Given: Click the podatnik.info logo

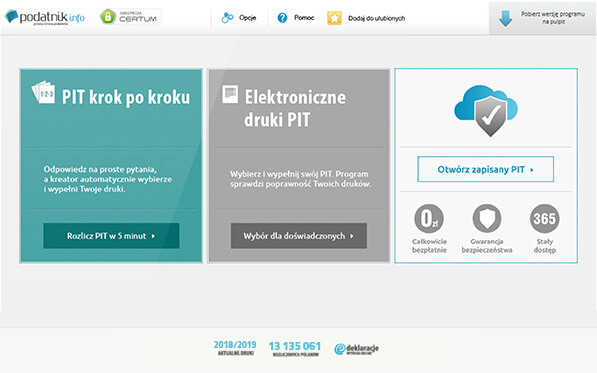Looking at the screenshot, I should point(45,17).
